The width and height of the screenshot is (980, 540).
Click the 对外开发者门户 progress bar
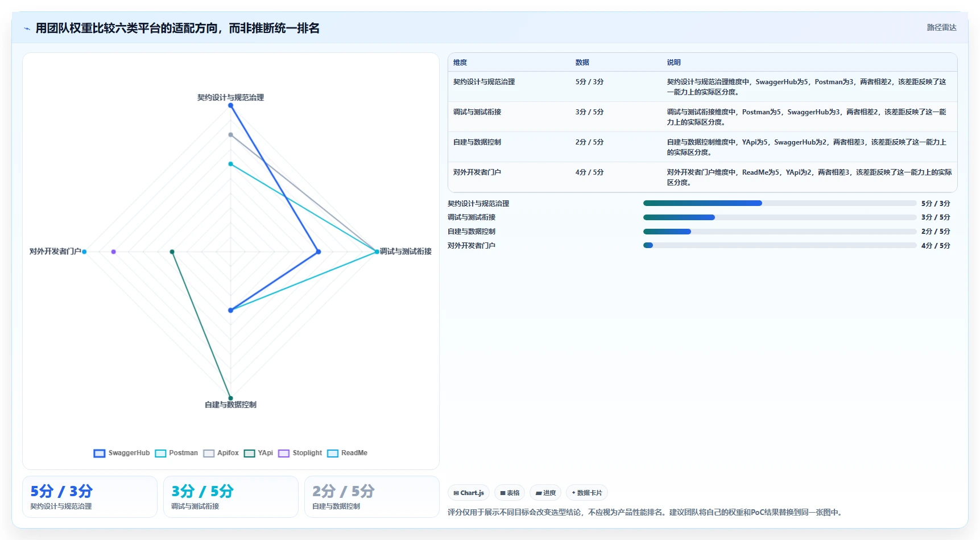(780, 245)
